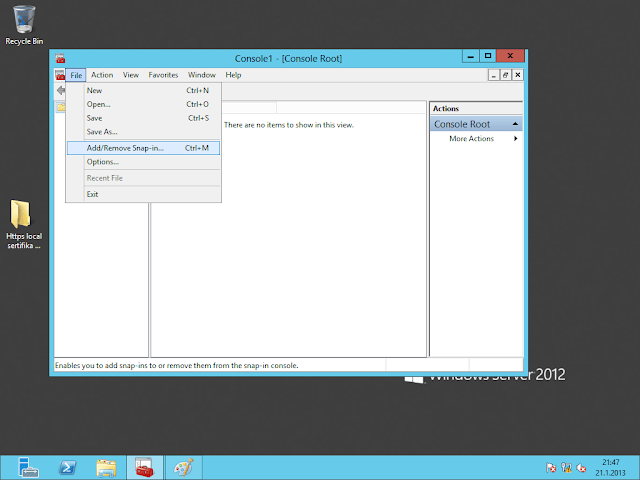Open Server Manager from taskbar
This screenshot has height=480, width=640.
pyautogui.click(x=27, y=467)
